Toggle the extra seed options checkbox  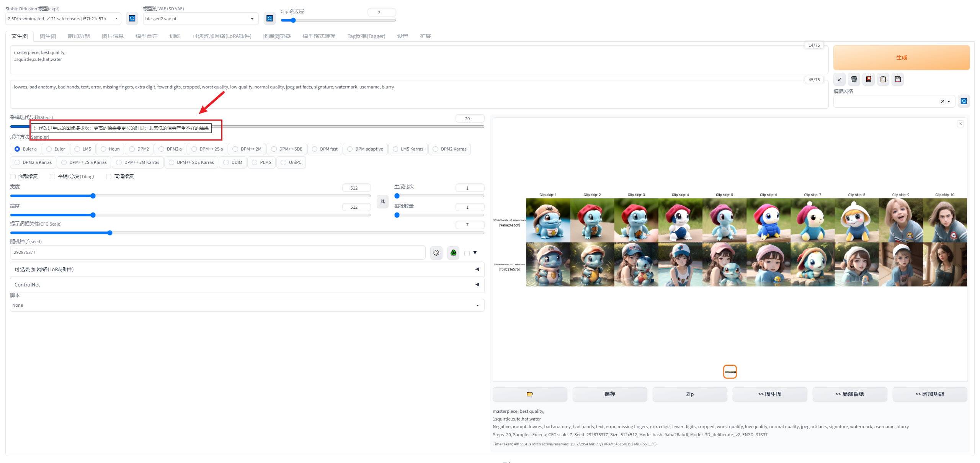(x=467, y=253)
